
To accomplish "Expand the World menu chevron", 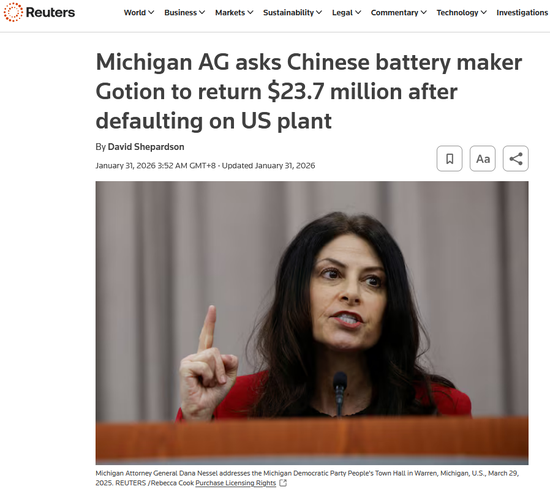I will click(x=151, y=12).
